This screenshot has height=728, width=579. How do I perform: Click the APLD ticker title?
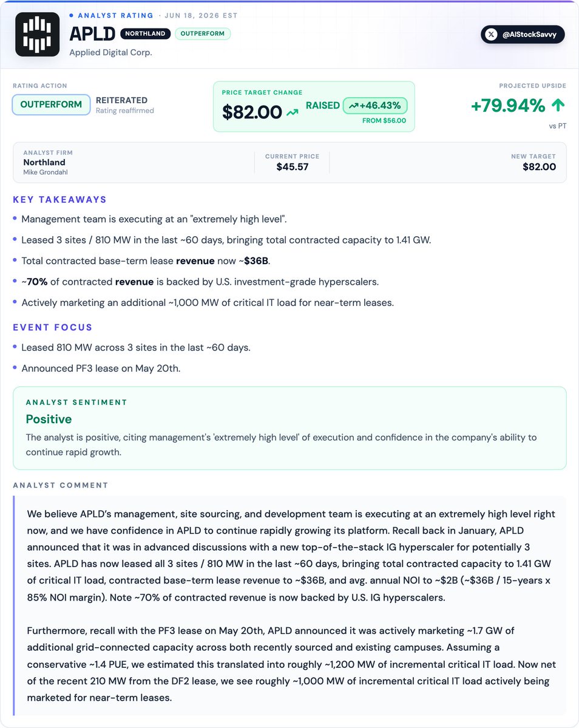pos(92,34)
